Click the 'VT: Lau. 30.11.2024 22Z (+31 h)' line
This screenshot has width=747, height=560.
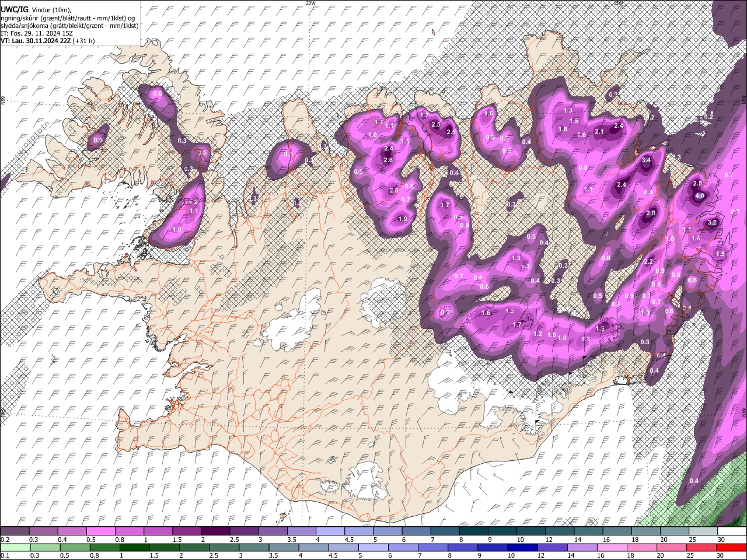[48, 41]
